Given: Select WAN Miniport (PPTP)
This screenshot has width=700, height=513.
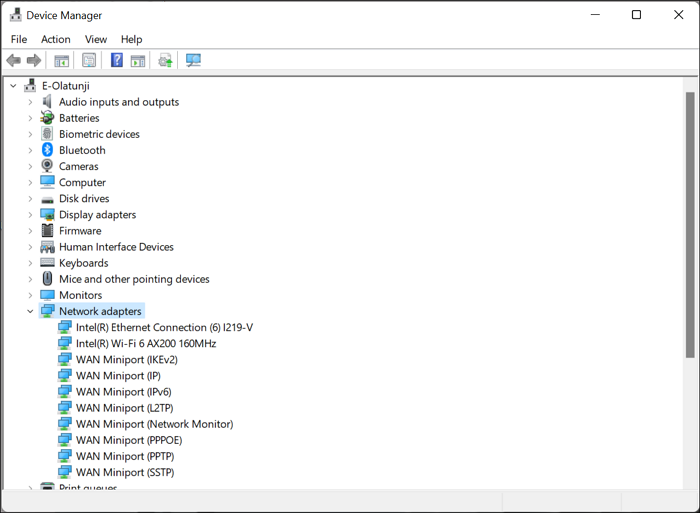Looking at the screenshot, I should pyautogui.click(x=125, y=456).
